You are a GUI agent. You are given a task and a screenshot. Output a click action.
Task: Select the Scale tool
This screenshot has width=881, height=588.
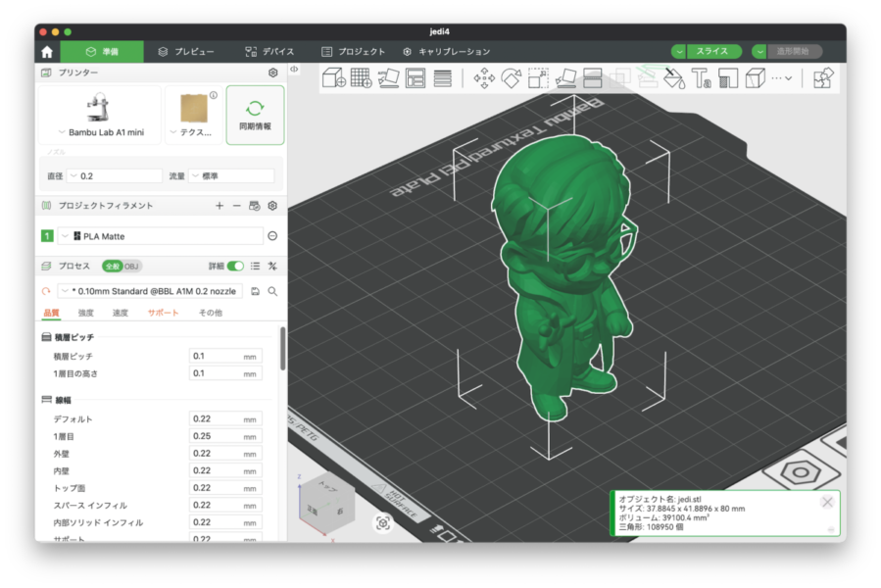[x=538, y=77]
